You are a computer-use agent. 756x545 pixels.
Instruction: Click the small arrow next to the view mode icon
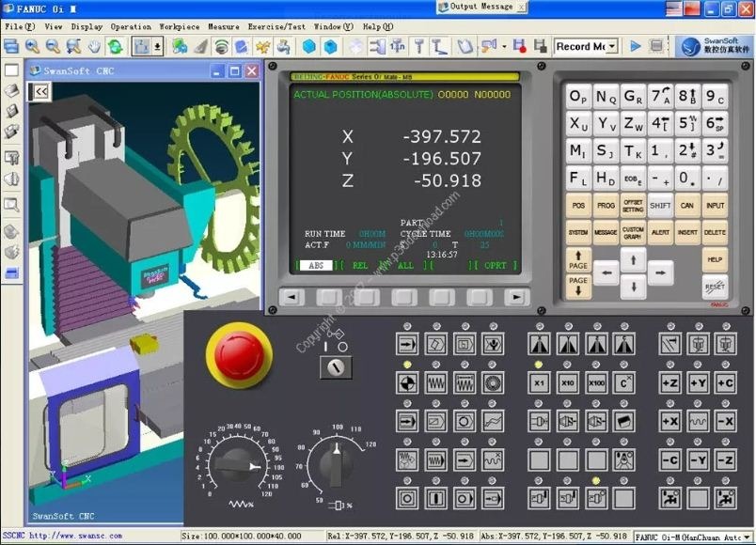coord(157,47)
